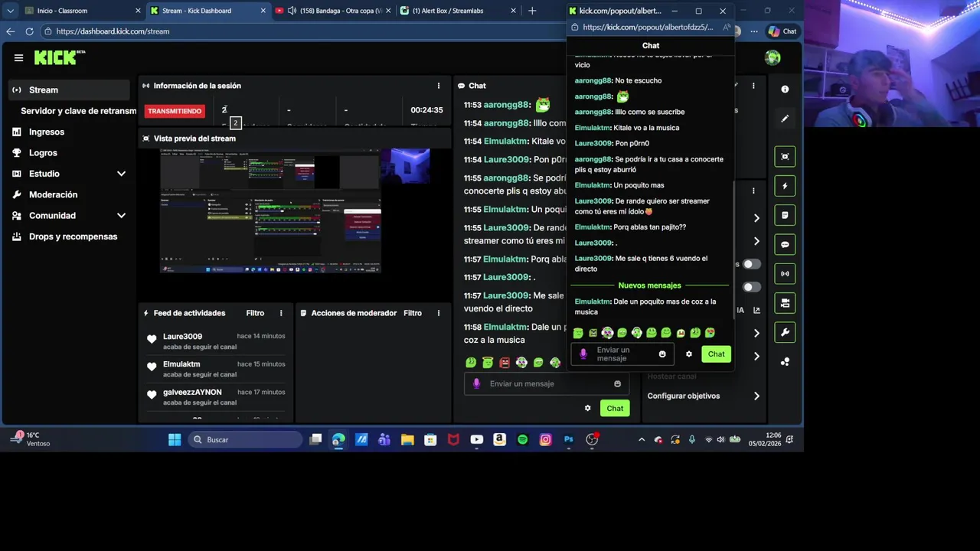Click the popout chat message input
This screenshot has width=980, height=551.
click(622, 354)
